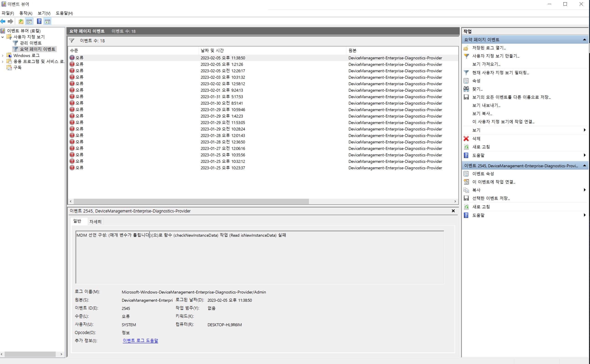The width and height of the screenshot is (590, 364).
Task: Open the 이벤트 로그 도움말 link
Action: 140,341
